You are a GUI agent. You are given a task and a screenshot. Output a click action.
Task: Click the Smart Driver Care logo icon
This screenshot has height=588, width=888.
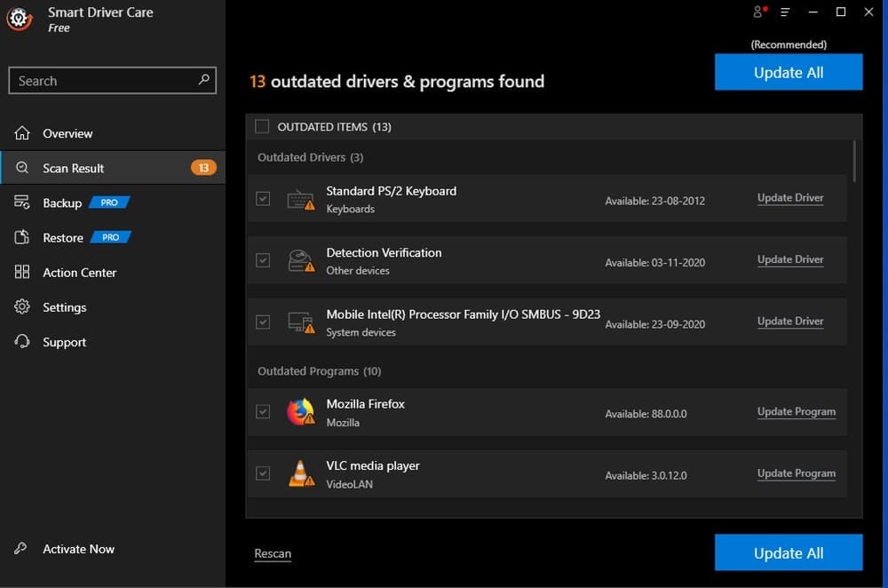(20, 19)
